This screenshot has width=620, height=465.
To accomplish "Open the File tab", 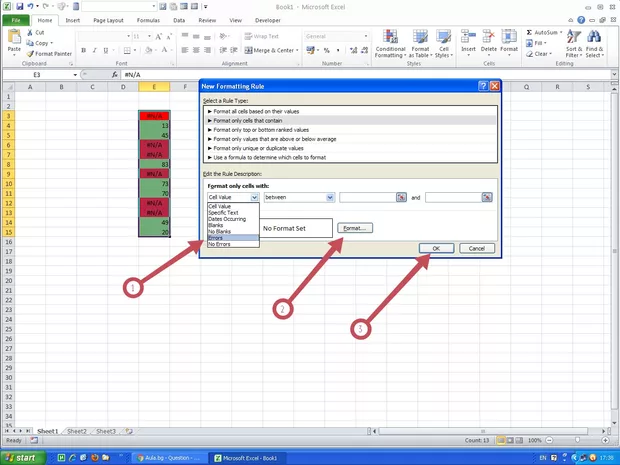I will (16, 20).
